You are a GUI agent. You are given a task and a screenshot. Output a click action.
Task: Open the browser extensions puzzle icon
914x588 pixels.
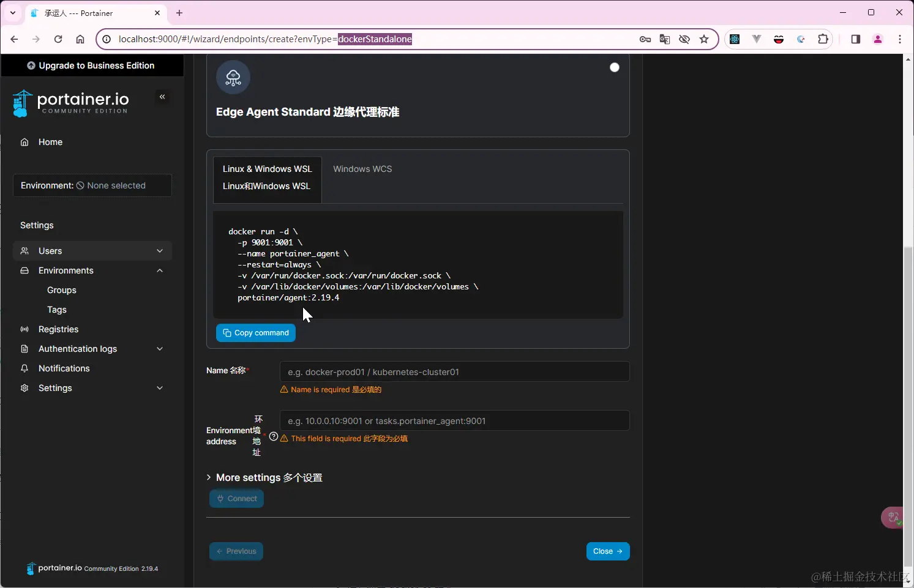(823, 39)
